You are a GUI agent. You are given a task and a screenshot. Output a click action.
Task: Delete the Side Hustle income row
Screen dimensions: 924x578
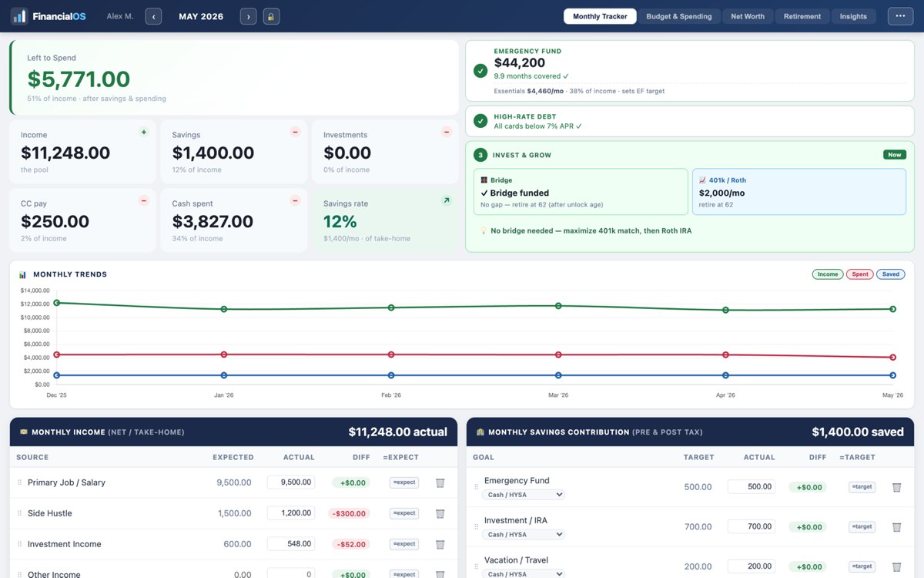point(440,514)
